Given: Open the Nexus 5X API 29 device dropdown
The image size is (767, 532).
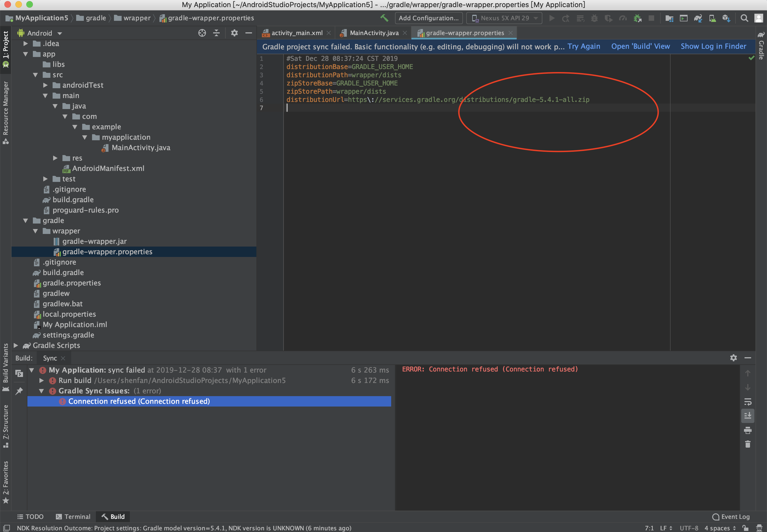Looking at the screenshot, I should [x=504, y=18].
